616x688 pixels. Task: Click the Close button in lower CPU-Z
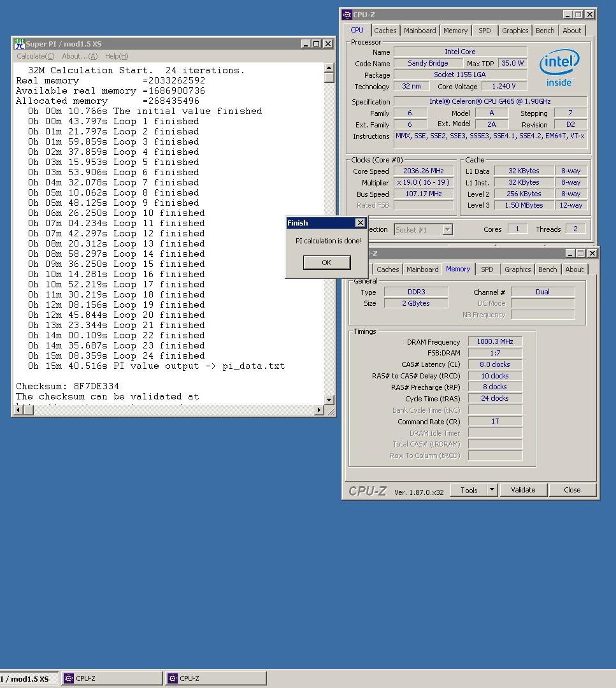572,490
